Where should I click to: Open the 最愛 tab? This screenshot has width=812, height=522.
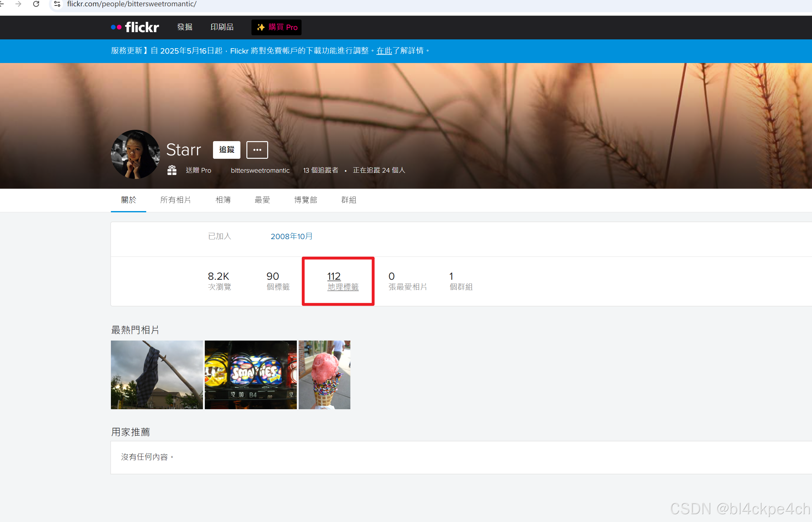point(262,200)
